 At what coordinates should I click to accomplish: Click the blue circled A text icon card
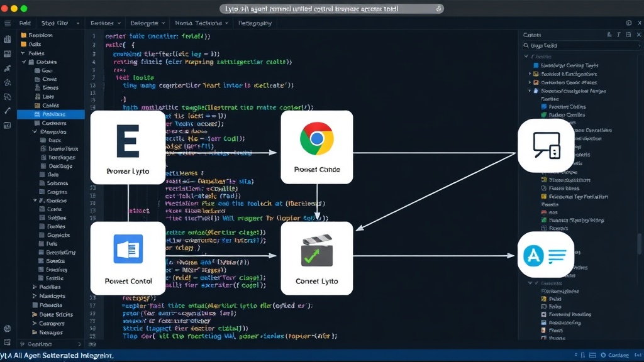(545, 255)
